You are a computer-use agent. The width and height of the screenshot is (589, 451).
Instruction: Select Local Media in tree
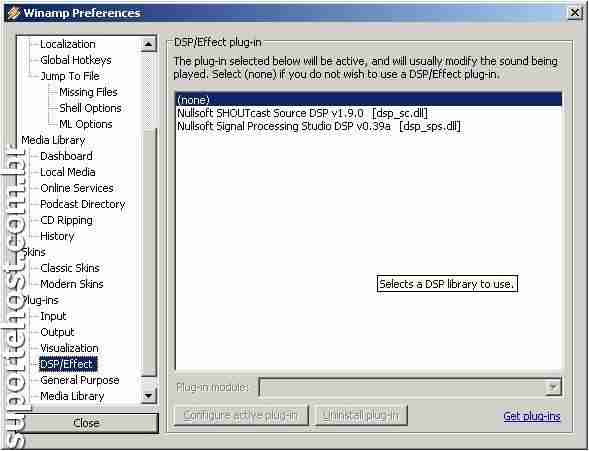pyautogui.click(x=68, y=172)
